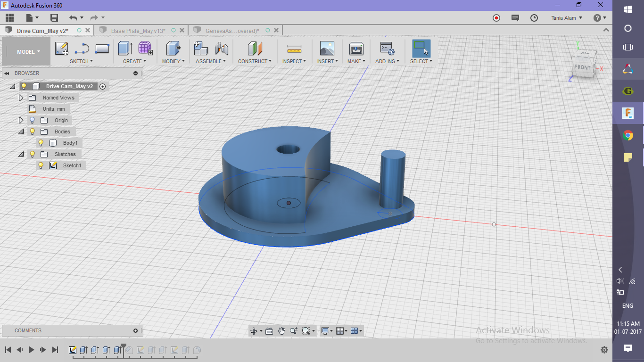Viewport: 644px width, 362px height.
Task: Open the ADD-INS menu
Action: (x=388, y=61)
